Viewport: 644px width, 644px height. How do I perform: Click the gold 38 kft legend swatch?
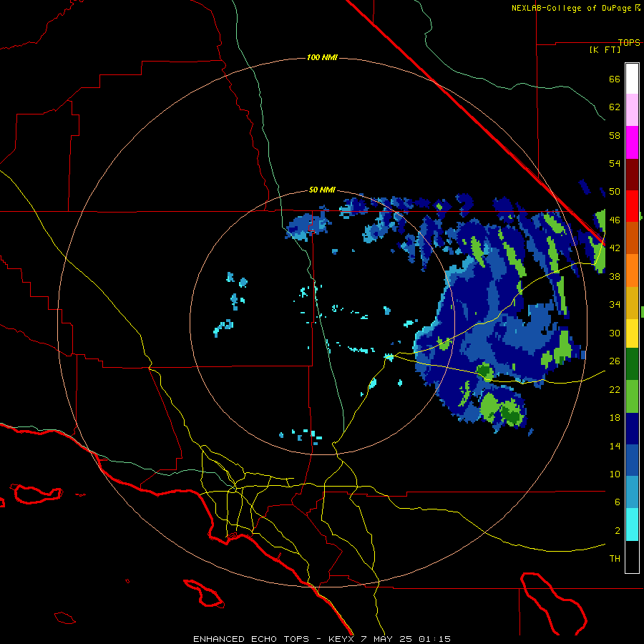pyautogui.click(x=632, y=303)
